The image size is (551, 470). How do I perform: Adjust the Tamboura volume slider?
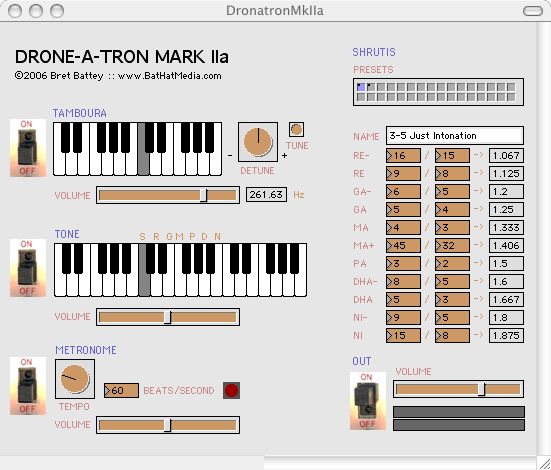[x=168, y=195]
